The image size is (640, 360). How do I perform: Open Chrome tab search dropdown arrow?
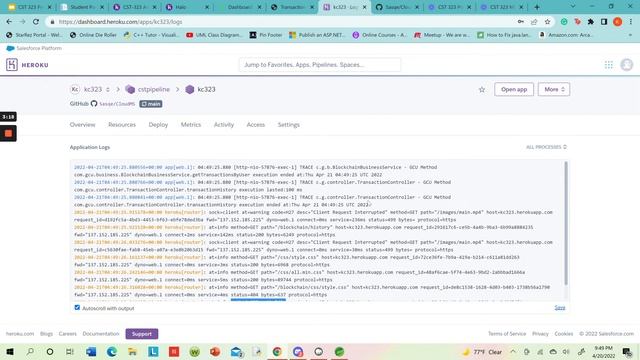click(573, 7)
